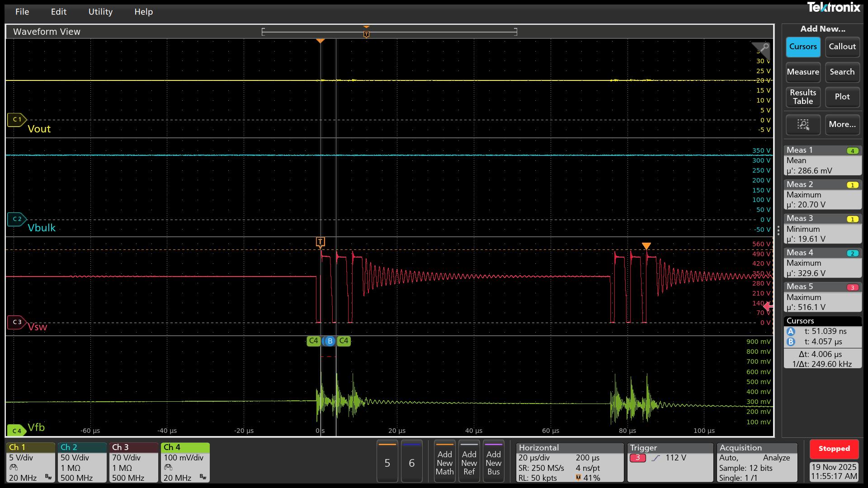Screen dimensions: 868x488
Task: Select the zoom box selection tool
Action: pyautogui.click(x=802, y=125)
